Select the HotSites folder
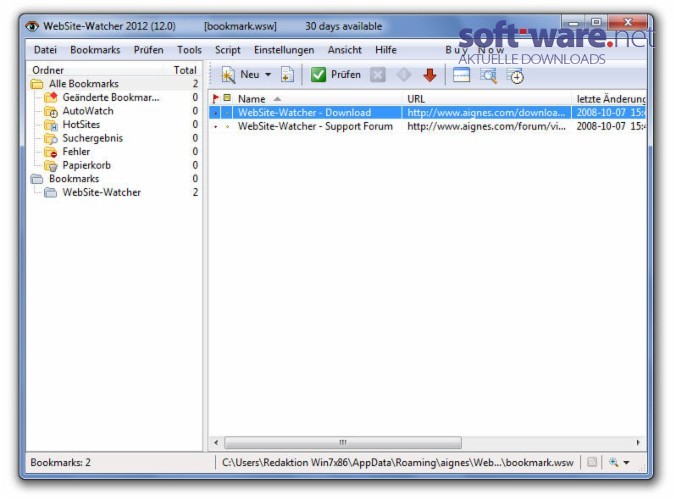This screenshot has height=500, width=676. [81, 125]
